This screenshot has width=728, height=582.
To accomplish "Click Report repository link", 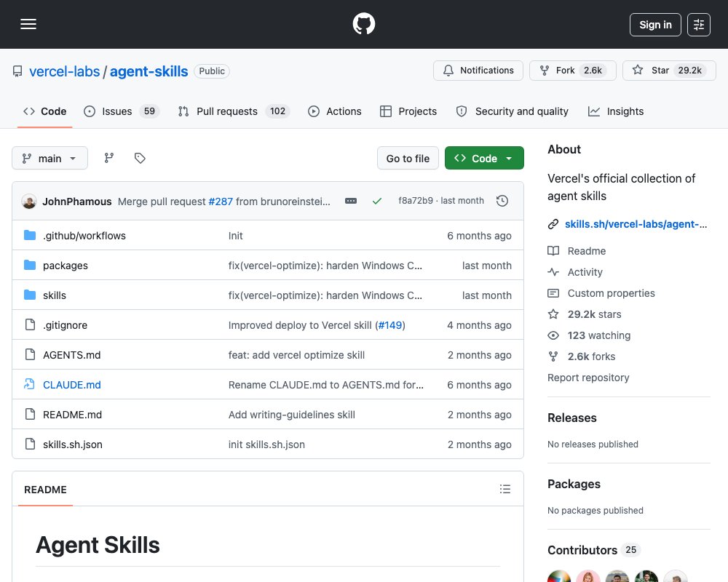I will tap(588, 378).
